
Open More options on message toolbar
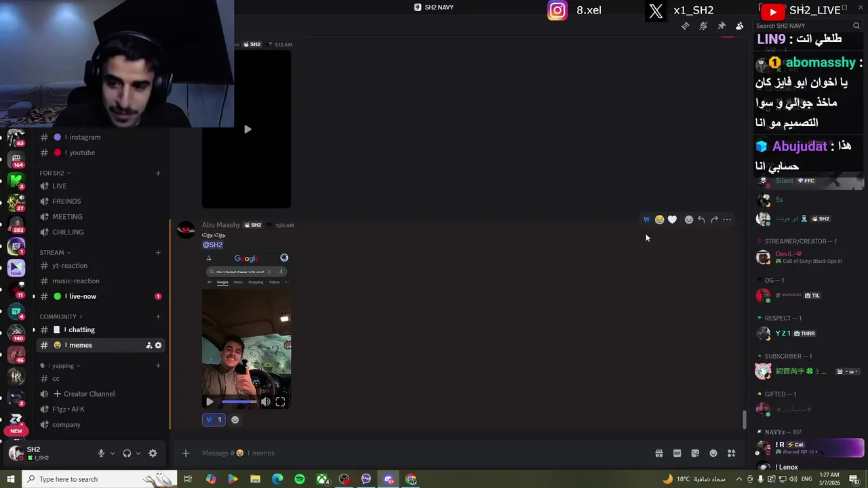(x=727, y=220)
